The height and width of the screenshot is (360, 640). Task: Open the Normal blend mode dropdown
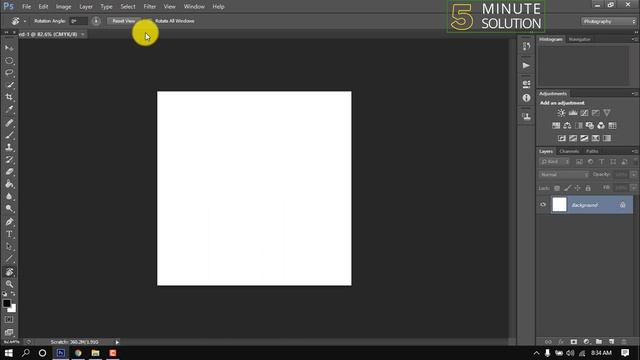coord(564,175)
